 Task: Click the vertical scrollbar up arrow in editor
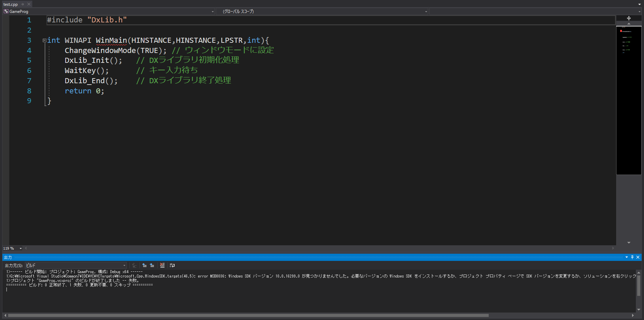(x=629, y=23)
